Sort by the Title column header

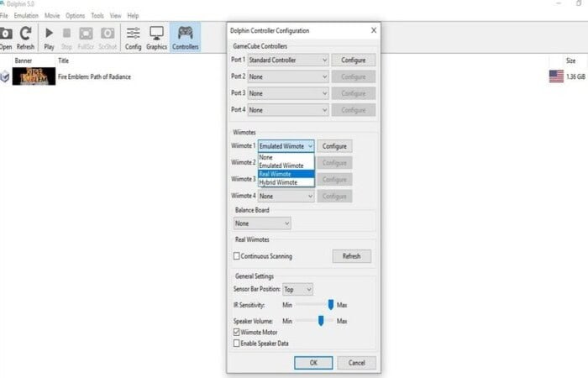point(63,60)
